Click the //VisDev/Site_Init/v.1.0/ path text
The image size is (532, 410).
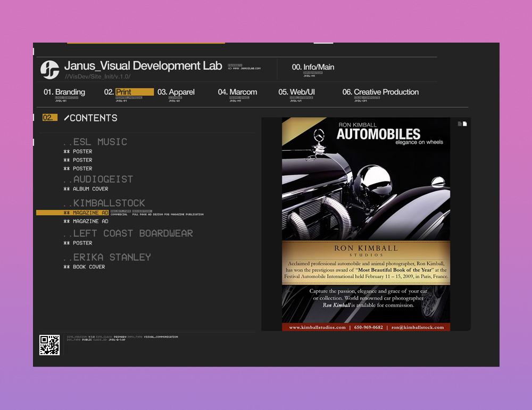[x=98, y=77]
